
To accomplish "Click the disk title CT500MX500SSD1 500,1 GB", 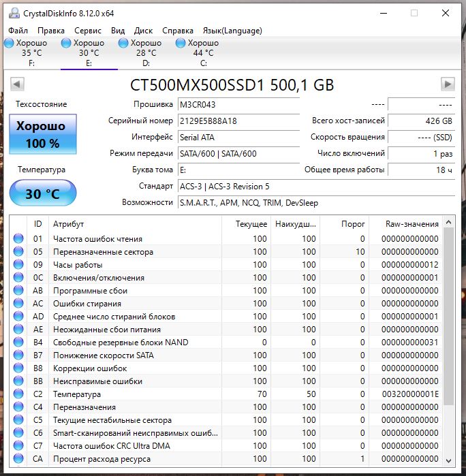I will tap(232, 84).
